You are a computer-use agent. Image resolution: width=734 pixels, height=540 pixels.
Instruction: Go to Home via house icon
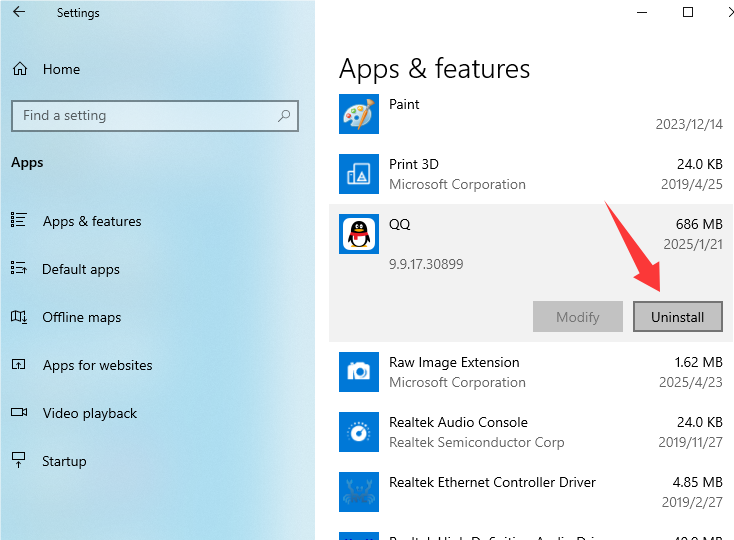coord(19,69)
